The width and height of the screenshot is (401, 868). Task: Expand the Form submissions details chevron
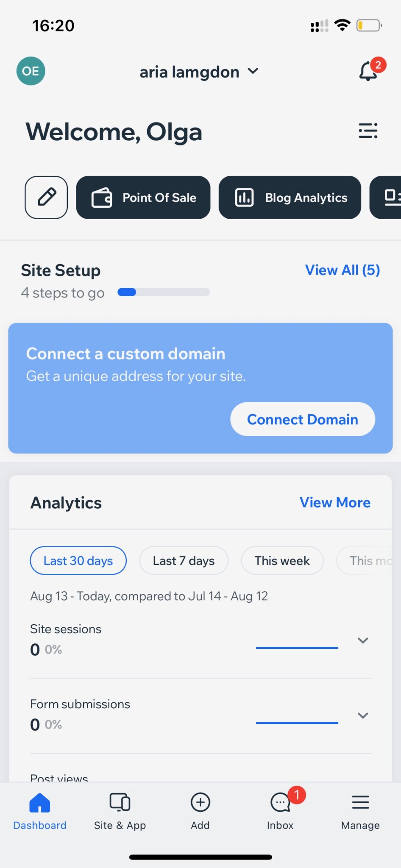click(363, 715)
